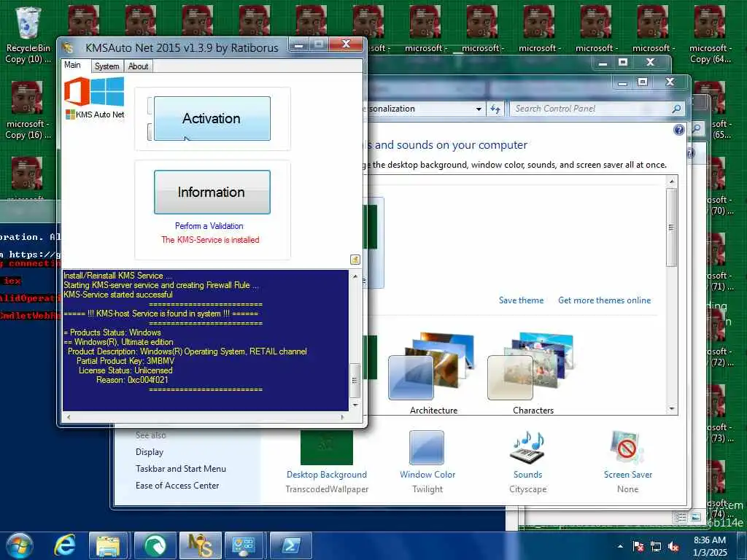Click the network tray icon
This screenshot has height=560, width=747.
[656, 546]
